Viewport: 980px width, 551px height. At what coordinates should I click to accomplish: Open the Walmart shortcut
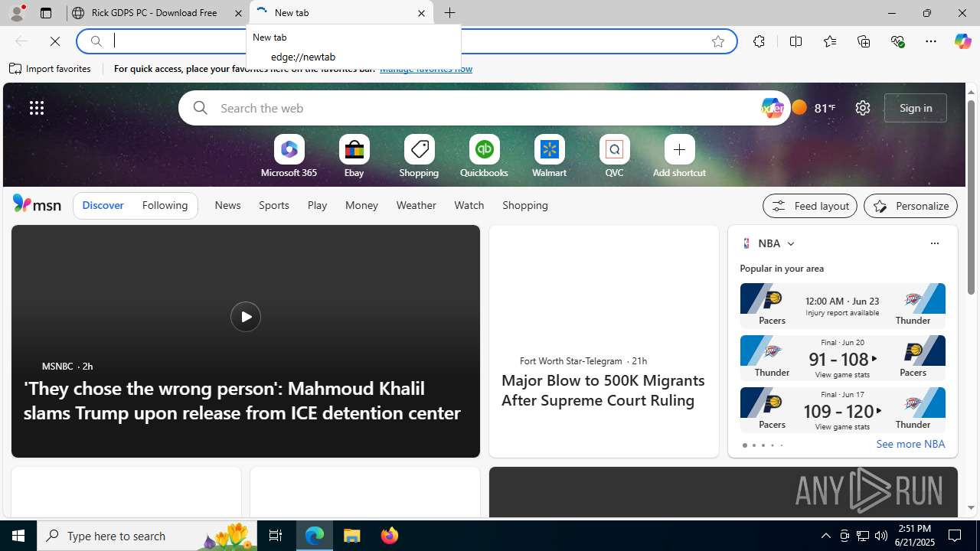coord(549,157)
